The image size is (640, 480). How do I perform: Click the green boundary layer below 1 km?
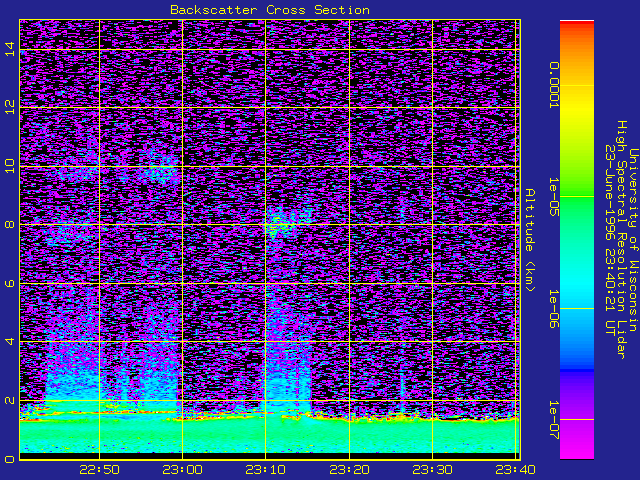tap(269, 437)
